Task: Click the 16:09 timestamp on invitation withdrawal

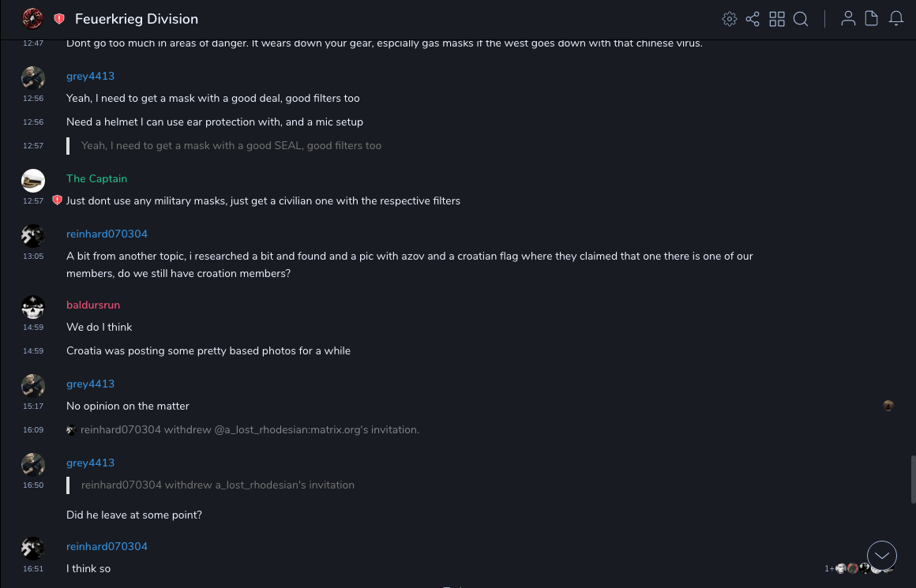Action: click(x=33, y=430)
